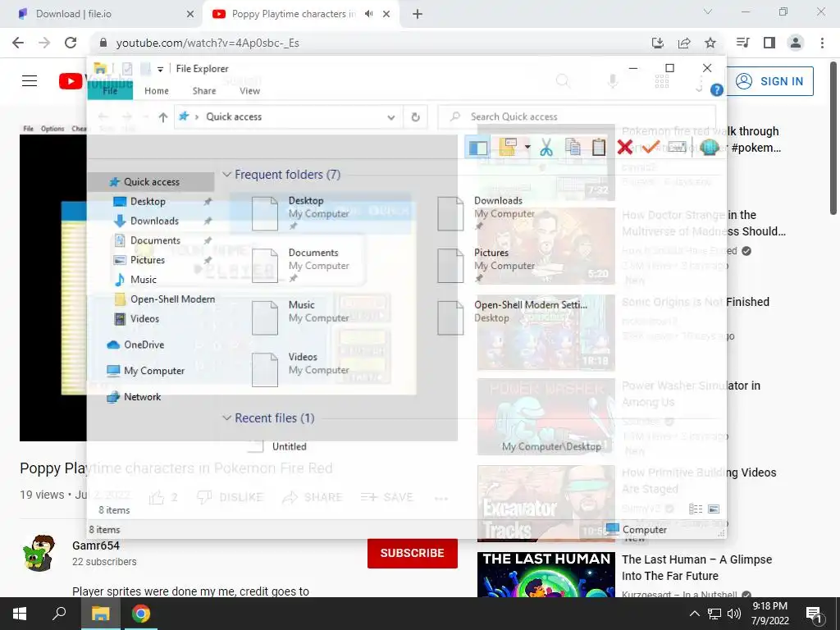Select Music in navigation pane
The height and width of the screenshot is (630, 840).
143,280
